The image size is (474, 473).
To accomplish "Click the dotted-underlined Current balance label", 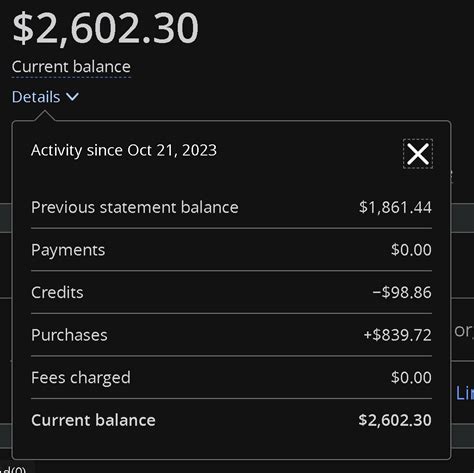I will tap(71, 67).
